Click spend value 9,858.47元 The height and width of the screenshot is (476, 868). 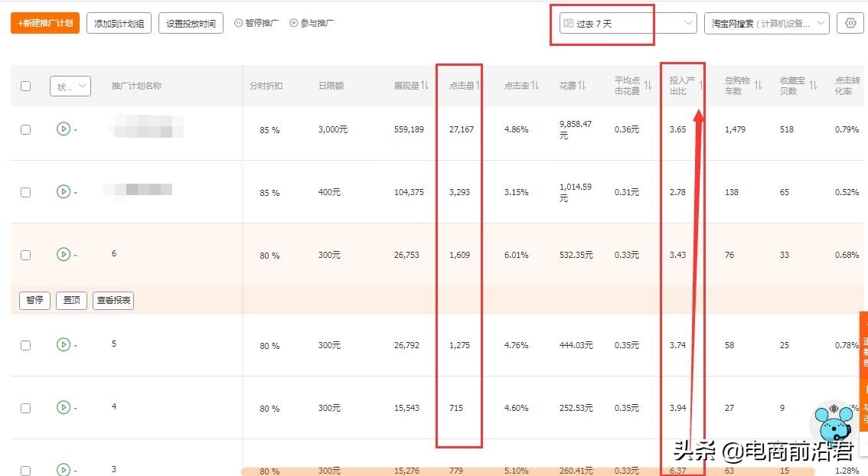tap(576, 129)
